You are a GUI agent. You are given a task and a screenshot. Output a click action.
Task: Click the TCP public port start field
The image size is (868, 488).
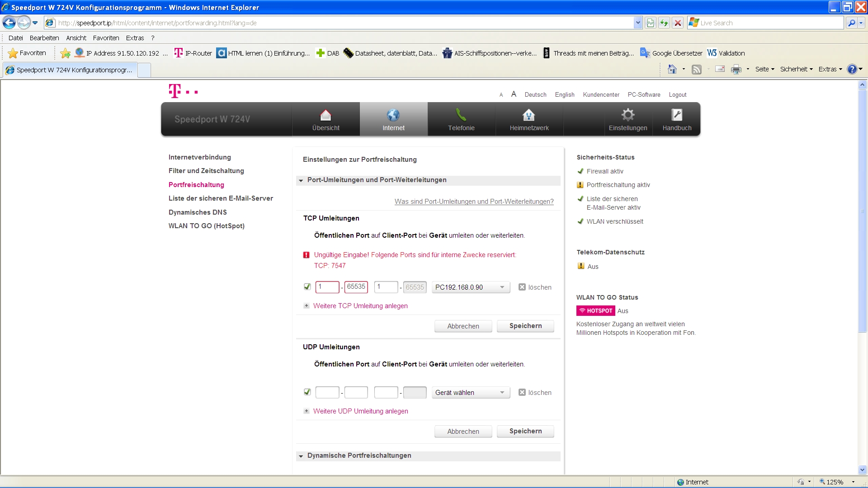pos(327,287)
